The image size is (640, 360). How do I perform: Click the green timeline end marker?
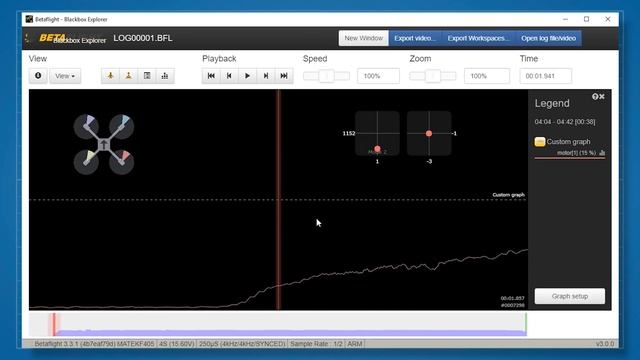pyautogui.click(x=526, y=324)
